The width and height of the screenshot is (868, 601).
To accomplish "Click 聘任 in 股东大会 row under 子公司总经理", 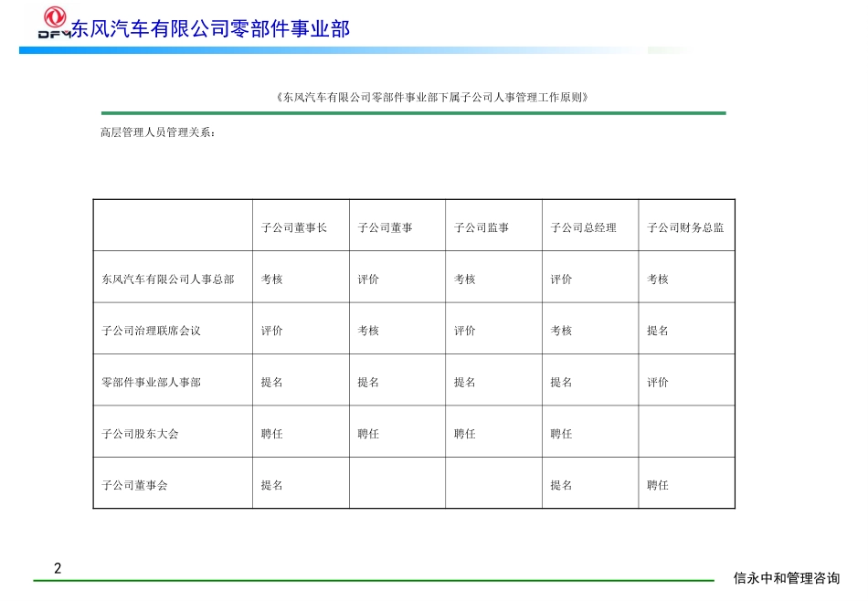I will tap(561, 433).
